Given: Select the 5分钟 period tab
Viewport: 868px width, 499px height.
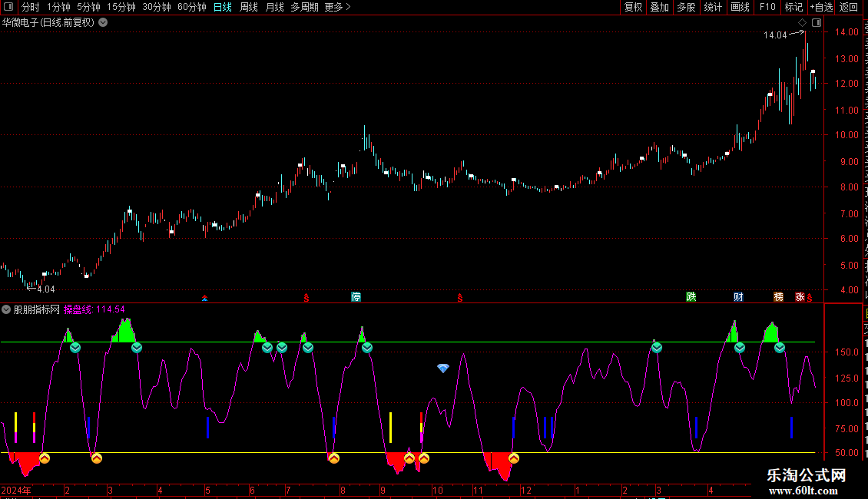Looking at the screenshot, I should pos(88,7).
